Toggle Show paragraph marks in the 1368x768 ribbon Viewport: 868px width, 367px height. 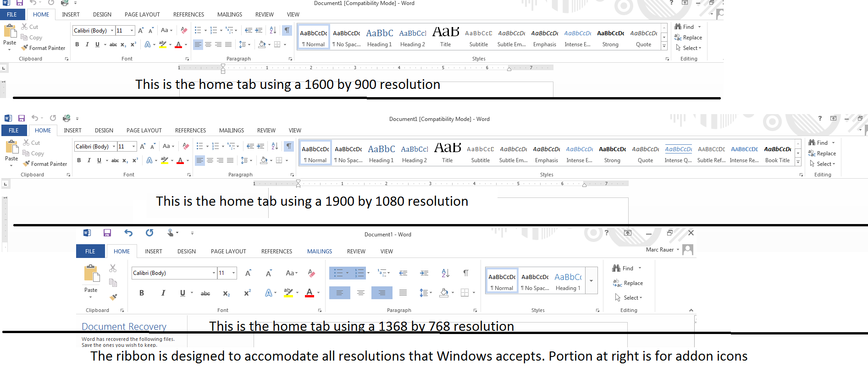pos(466,273)
